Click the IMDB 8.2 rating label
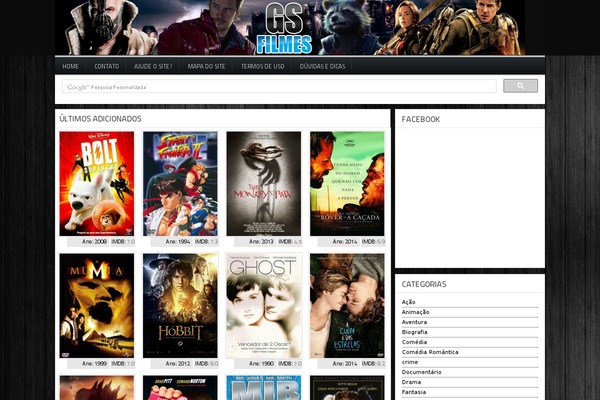The width and height of the screenshot is (600, 400). pos(373,363)
